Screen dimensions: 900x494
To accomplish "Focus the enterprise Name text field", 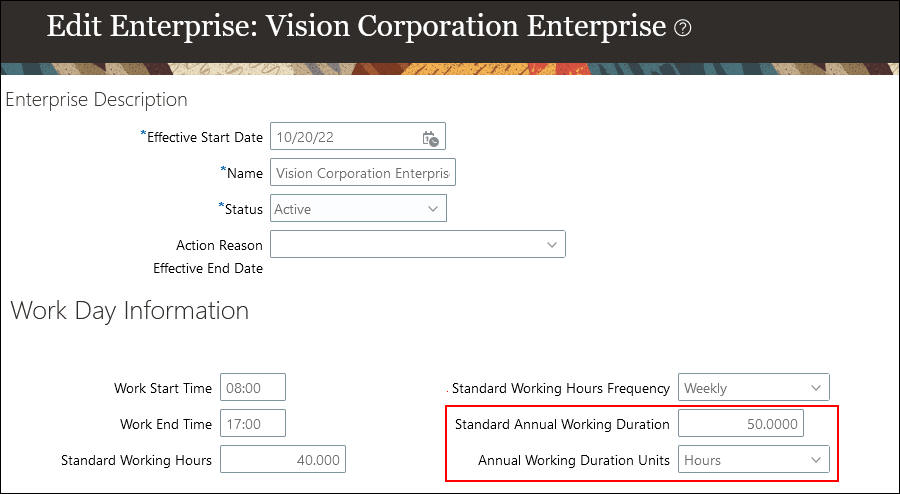I will point(362,173).
